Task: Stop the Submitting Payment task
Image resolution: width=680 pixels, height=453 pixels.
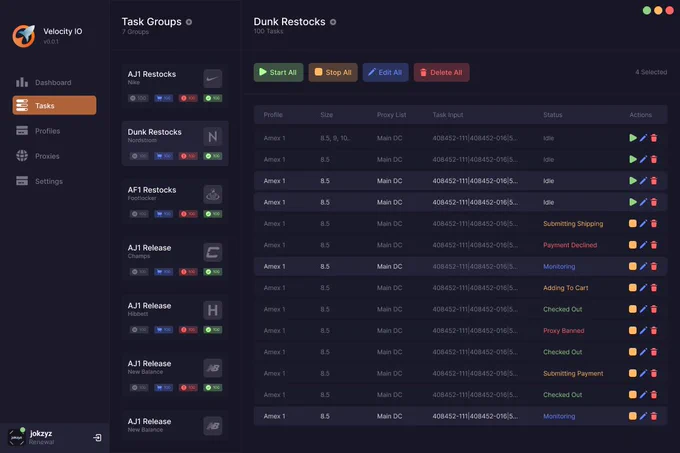Action: 633,373
